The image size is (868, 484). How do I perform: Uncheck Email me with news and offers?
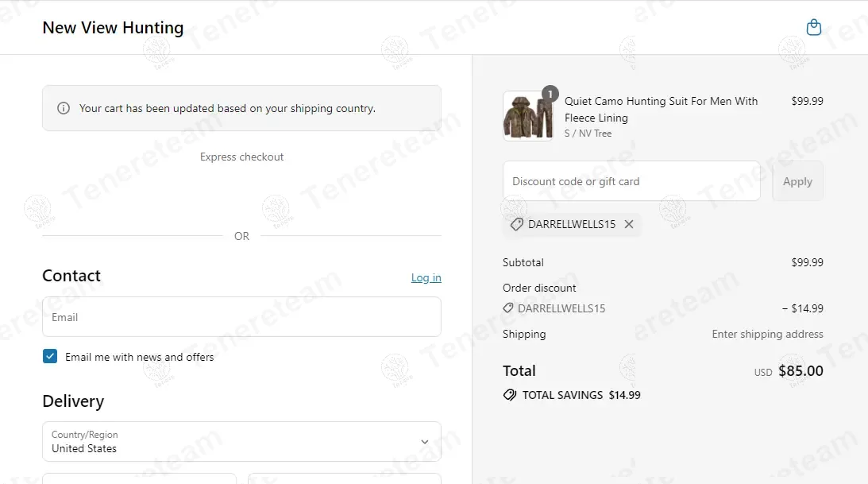pyautogui.click(x=50, y=356)
